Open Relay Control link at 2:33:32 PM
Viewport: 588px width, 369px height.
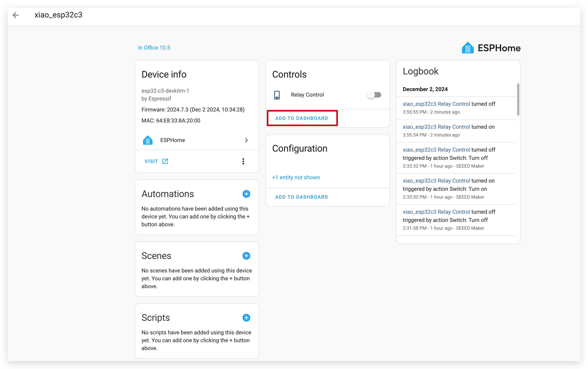(x=436, y=150)
